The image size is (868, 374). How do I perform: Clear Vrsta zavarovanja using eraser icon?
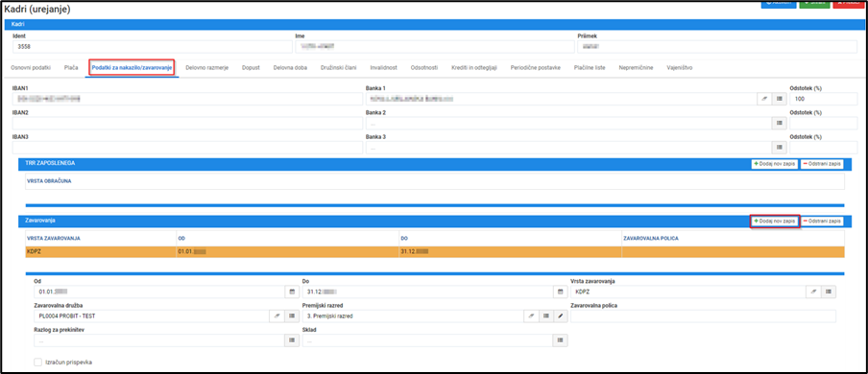tap(814, 292)
